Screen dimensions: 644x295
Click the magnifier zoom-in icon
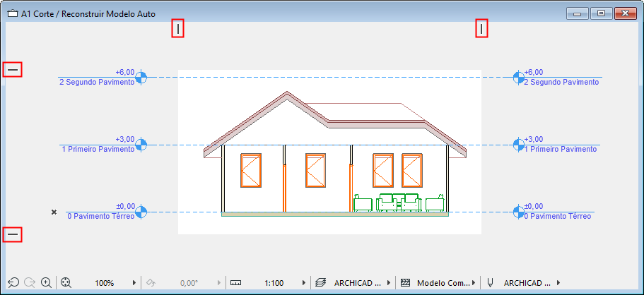(x=47, y=282)
